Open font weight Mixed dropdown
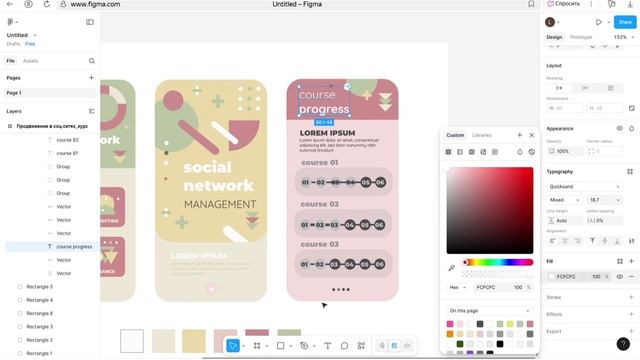 coord(564,200)
